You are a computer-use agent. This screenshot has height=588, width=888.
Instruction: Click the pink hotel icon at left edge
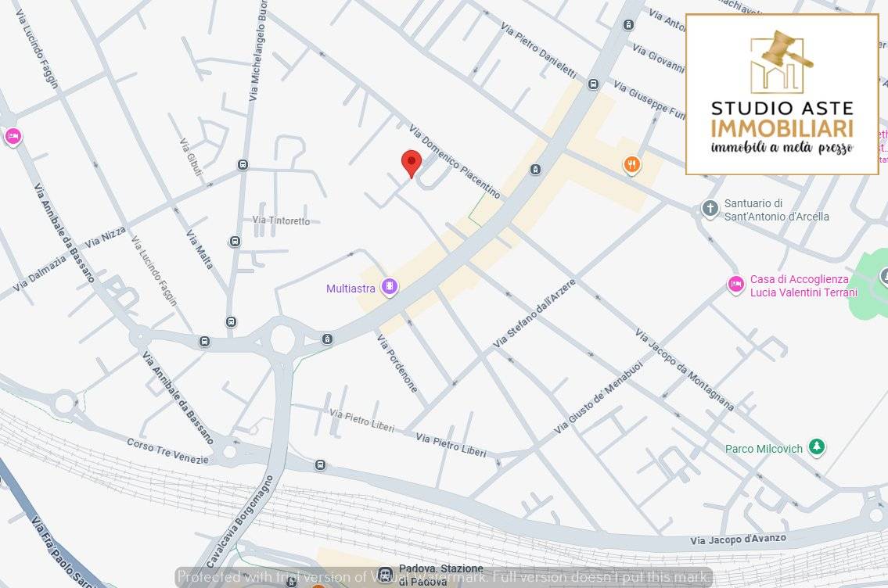13,137
